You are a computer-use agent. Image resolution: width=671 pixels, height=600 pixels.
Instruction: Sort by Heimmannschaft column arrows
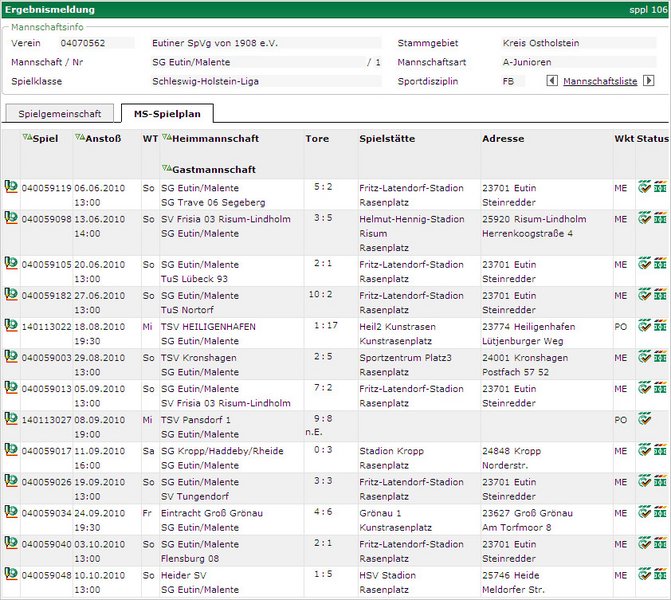pos(166,138)
